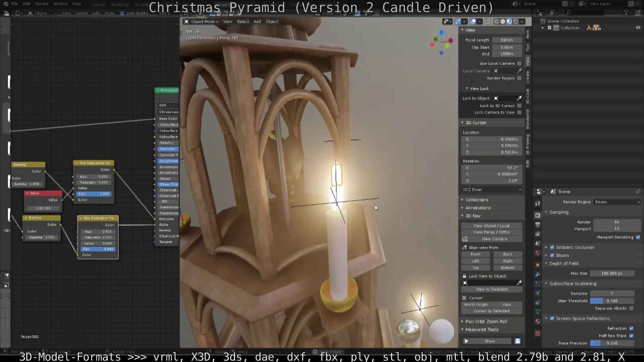Toggle viewport gizmos button
The height and width of the screenshot is (362, 644).
458,21
